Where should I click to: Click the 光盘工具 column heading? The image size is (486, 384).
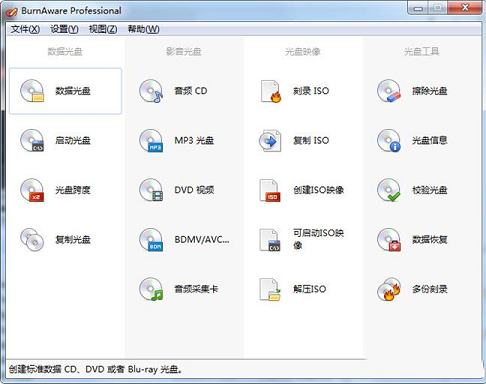click(422, 51)
